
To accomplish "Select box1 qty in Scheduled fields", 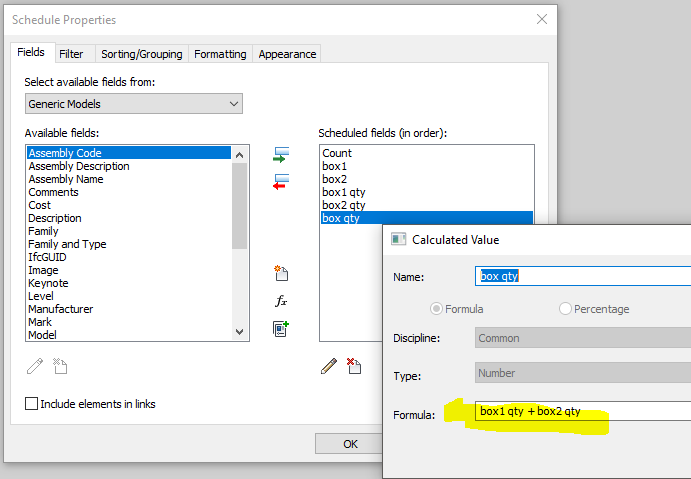I will click(x=427, y=192).
